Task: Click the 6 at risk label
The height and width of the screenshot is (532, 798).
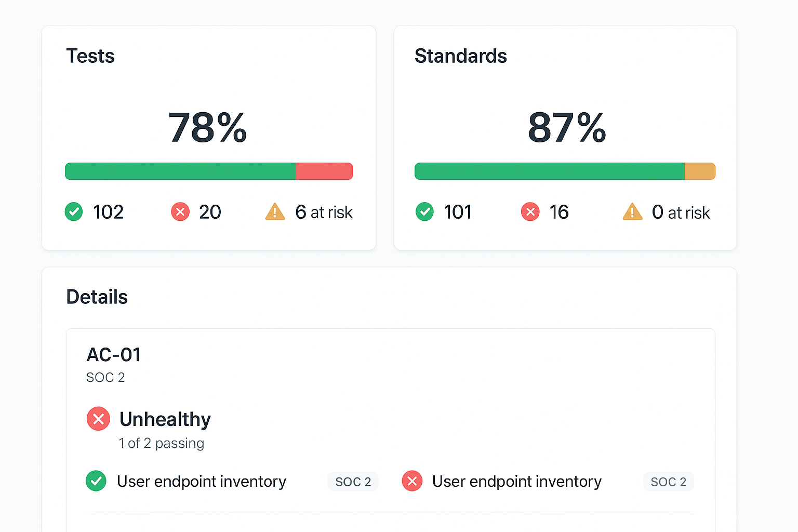Action: (324, 212)
